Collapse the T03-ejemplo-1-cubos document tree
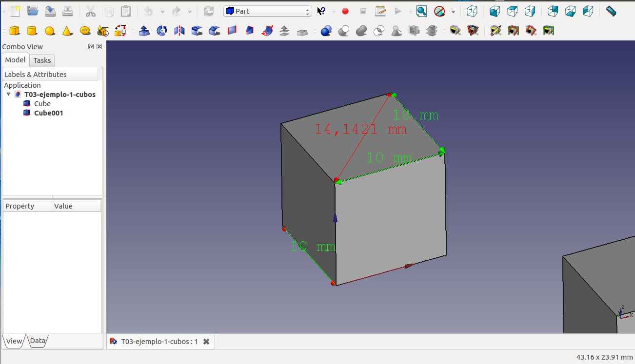Image resolution: width=635 pixels, height=364 pixels. 9,95
